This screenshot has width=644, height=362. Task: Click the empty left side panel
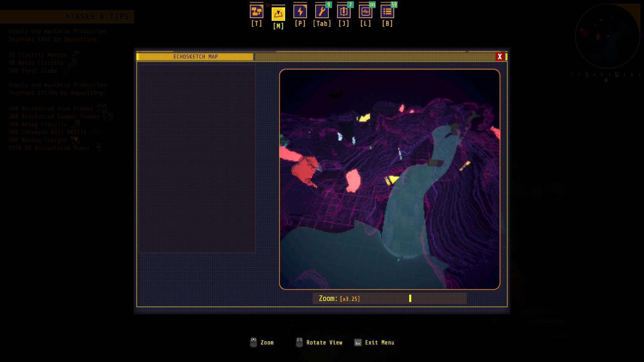pyautogui.click(x=197, y=159)
